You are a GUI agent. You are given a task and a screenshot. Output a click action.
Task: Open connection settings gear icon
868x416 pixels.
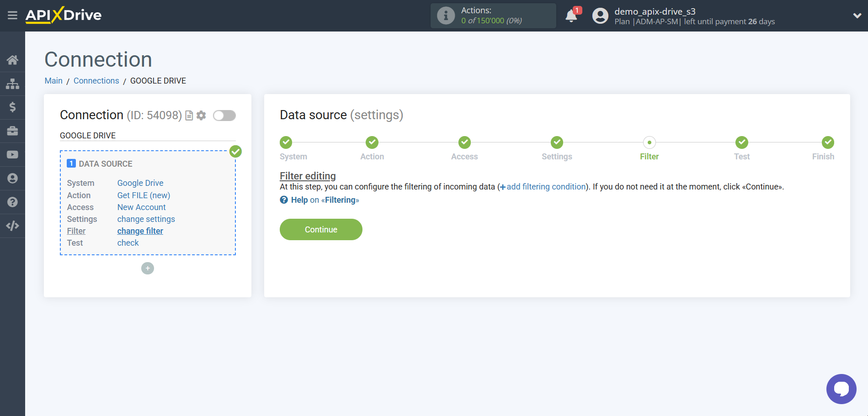[201, 116]
